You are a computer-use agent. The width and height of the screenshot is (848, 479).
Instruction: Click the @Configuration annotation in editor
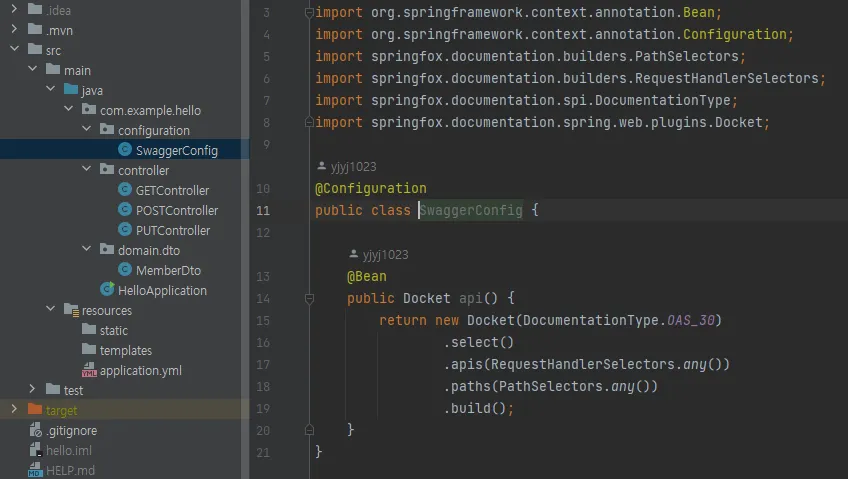tap(370, 188)
